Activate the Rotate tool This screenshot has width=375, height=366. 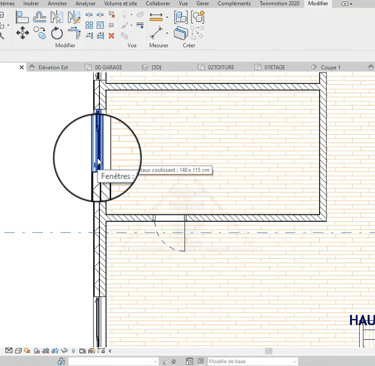(57, 33)
